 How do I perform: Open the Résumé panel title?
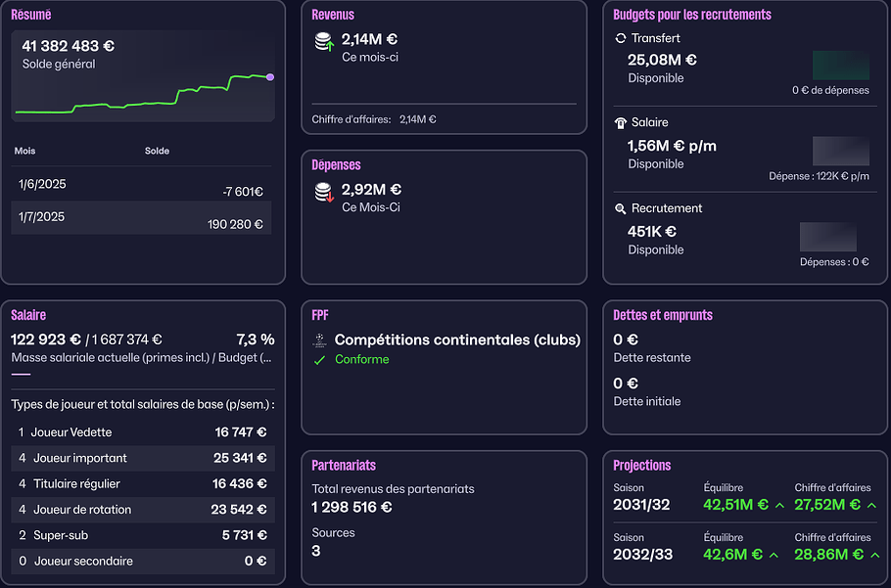31,15
